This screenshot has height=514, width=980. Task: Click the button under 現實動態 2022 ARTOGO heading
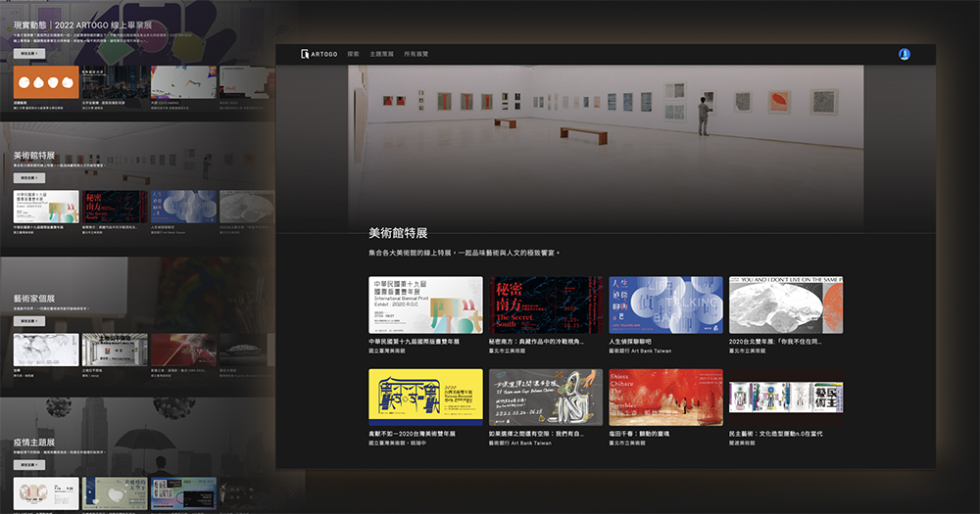27,53
